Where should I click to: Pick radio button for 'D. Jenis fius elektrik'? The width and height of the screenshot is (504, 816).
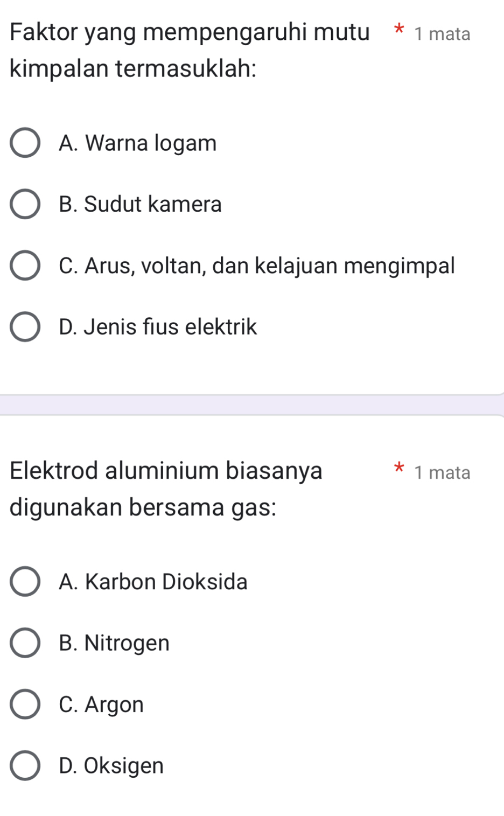(25, 327)
